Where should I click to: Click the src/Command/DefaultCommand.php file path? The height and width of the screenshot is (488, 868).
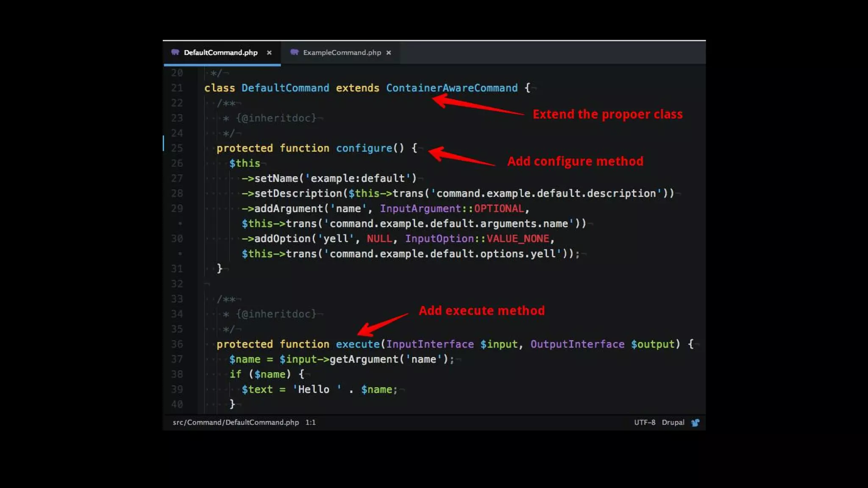click(x=236, y=422)
